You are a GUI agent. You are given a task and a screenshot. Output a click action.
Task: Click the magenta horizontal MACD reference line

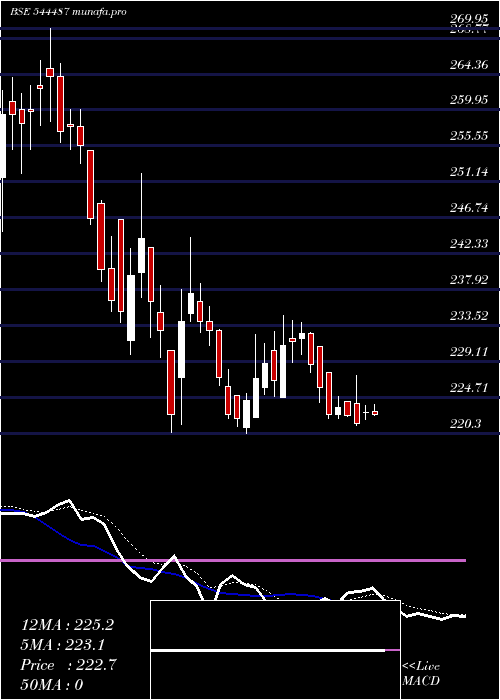(233, 560)
